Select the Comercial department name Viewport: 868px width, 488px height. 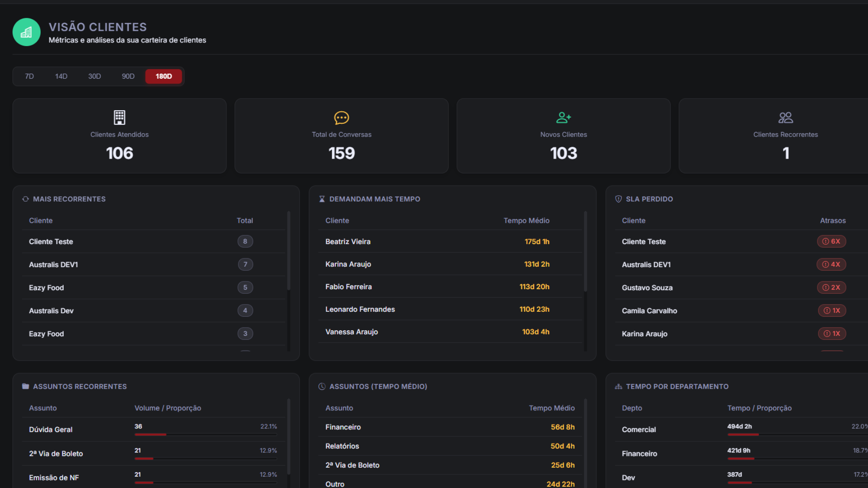click(x=639, y=430)
